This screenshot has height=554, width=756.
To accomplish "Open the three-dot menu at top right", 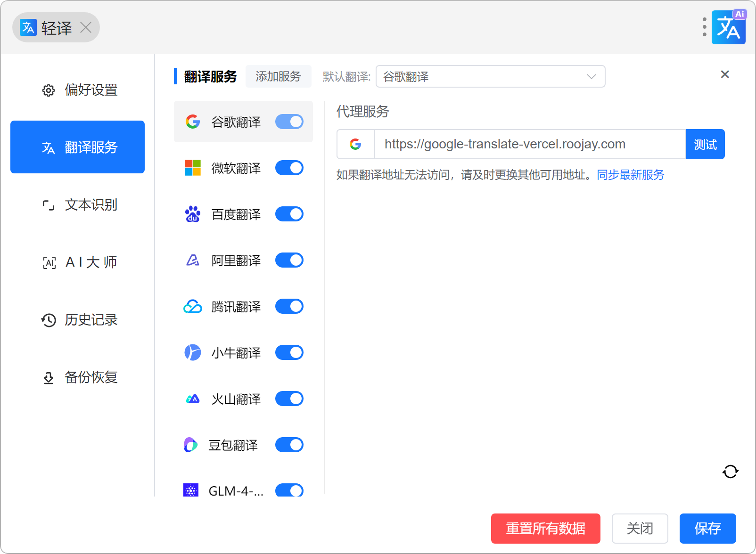I will point(704,27).
